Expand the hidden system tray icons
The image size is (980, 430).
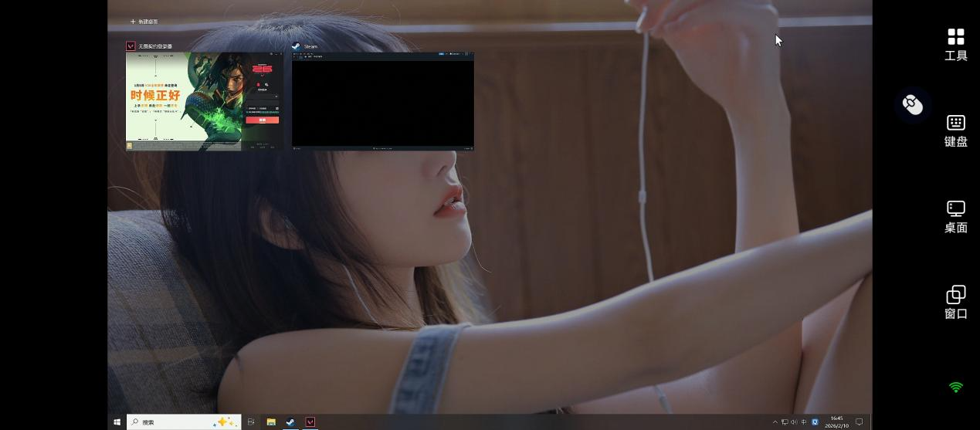(775, 422)
